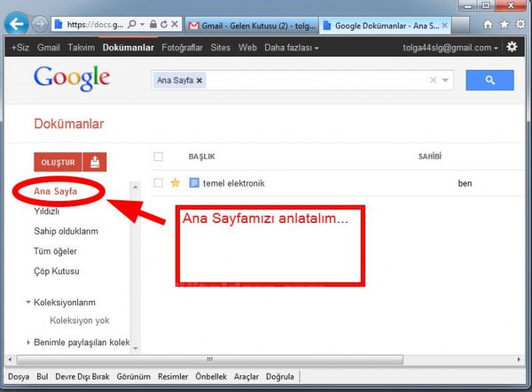The image size is (532, 392).
Task: Open the favorites star icon
Action: (504, 25)
